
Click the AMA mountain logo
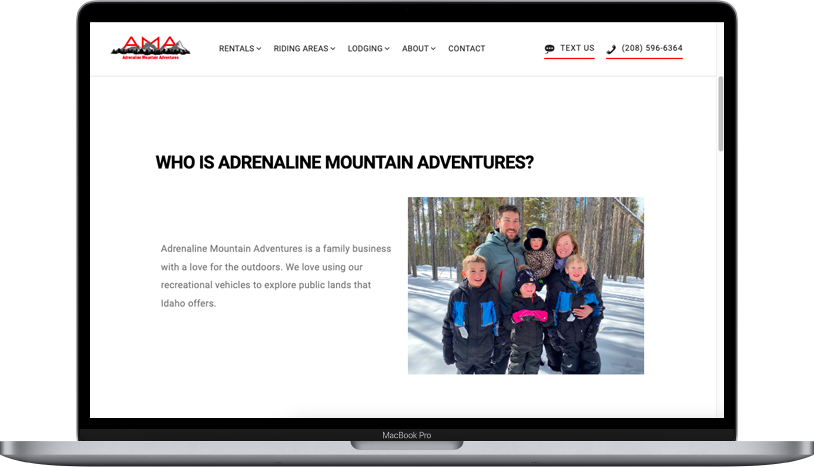151,48
